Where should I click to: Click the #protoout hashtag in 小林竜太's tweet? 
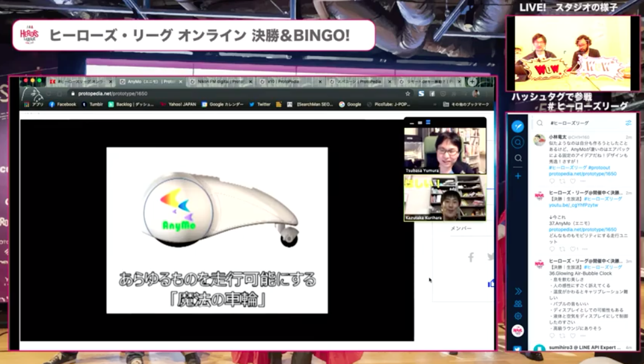[x=599, y=168]
